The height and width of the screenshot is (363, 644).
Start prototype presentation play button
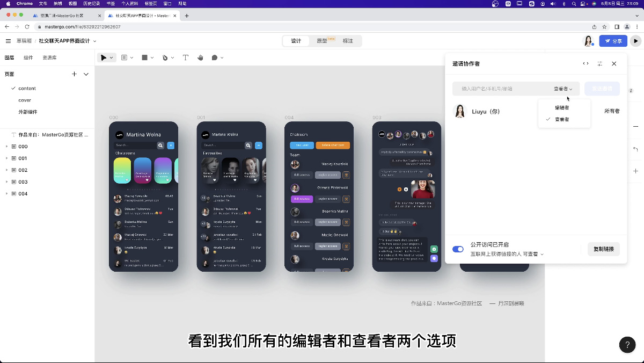point(635,41)
